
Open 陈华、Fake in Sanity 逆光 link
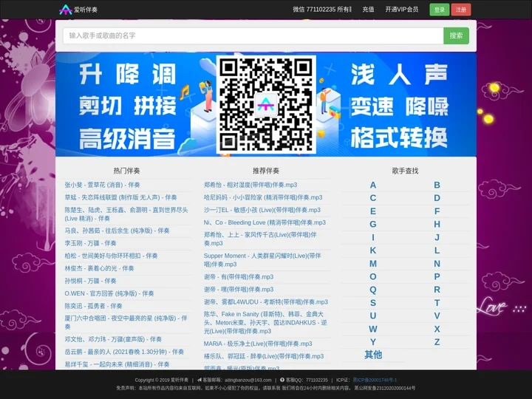click(x=265, y=323)
